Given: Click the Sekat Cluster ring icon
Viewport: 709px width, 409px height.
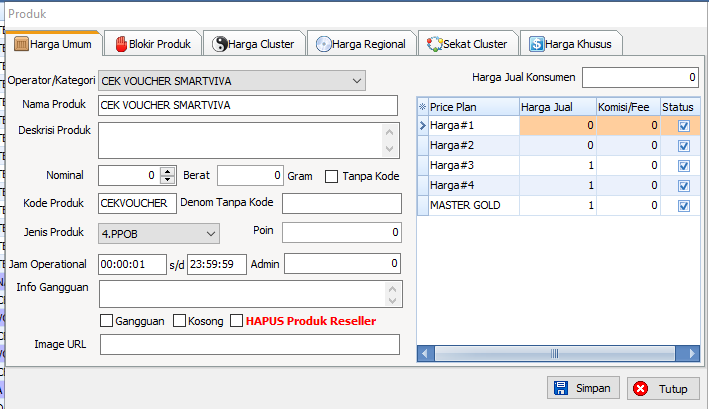Looking at the screenshot, I should pos(435,44).
